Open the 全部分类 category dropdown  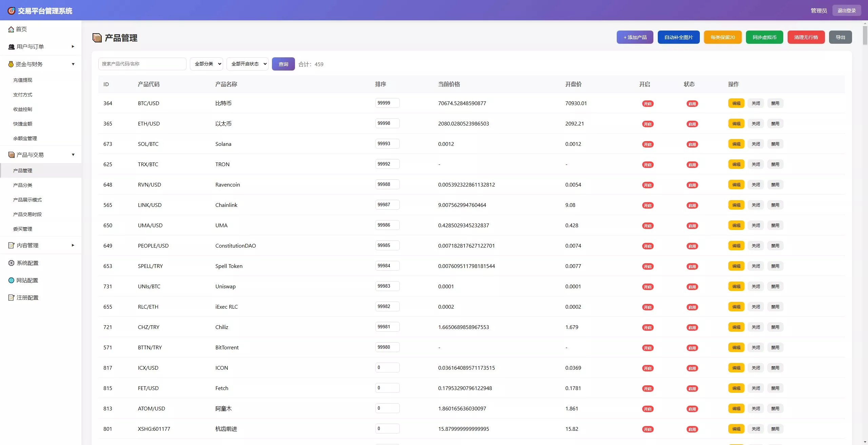coord(206,64)
